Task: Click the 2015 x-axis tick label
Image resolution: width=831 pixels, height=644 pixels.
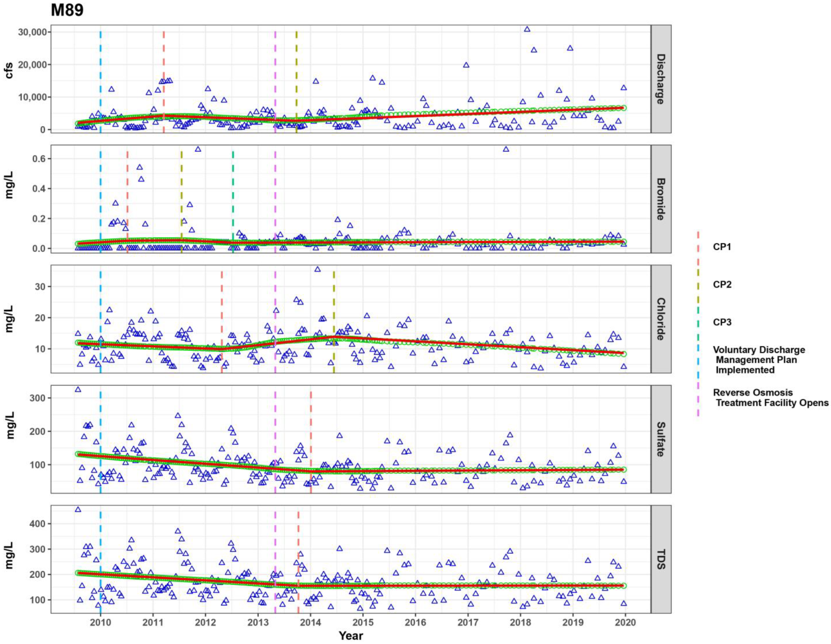Action: 363,622
